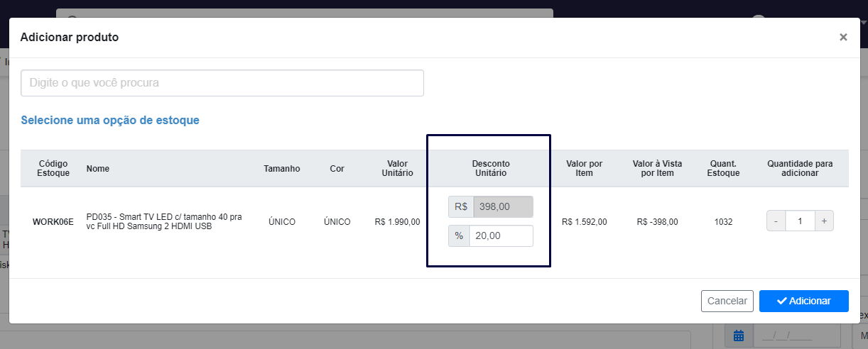The width and height of the screenshot is (868, 349).
Task: Click the Valor à Vista por Item header
Action: [658, 168]
